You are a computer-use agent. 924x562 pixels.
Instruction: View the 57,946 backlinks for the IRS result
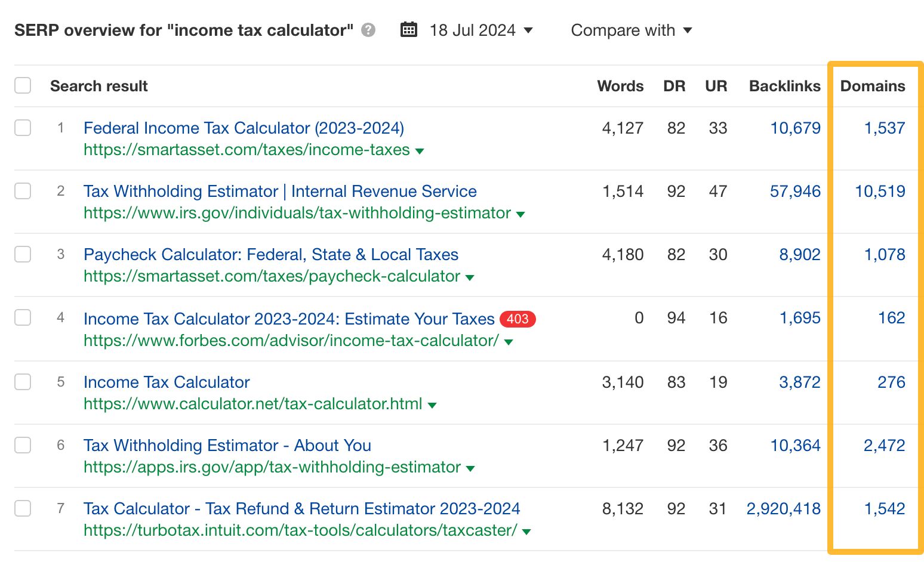point(795,191)
